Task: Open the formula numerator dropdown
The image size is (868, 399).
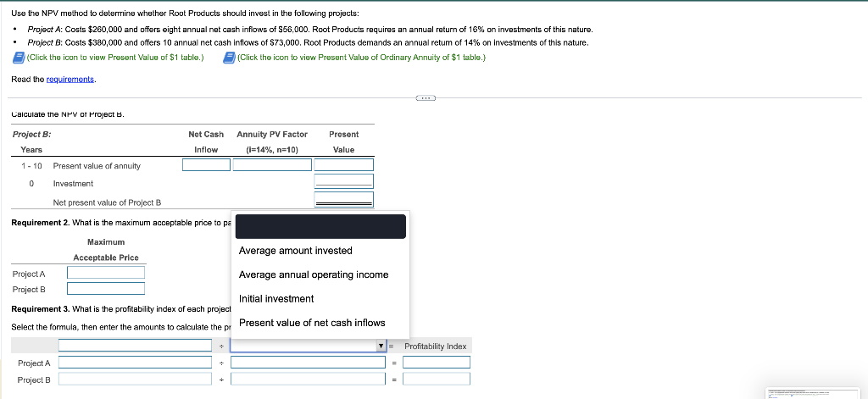Action: coord(135,346)
